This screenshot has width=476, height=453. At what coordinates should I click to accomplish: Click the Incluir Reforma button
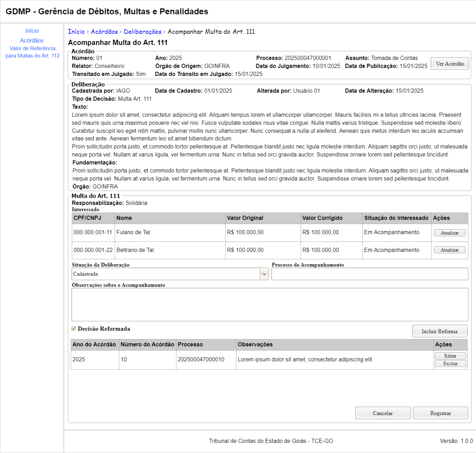(x=439, y=331)
